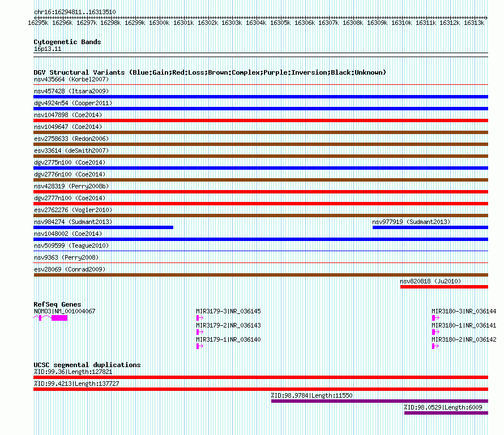504x435 pixels.
Task: Click the 16305k ruler tick label
Action: tap(280, 23)
